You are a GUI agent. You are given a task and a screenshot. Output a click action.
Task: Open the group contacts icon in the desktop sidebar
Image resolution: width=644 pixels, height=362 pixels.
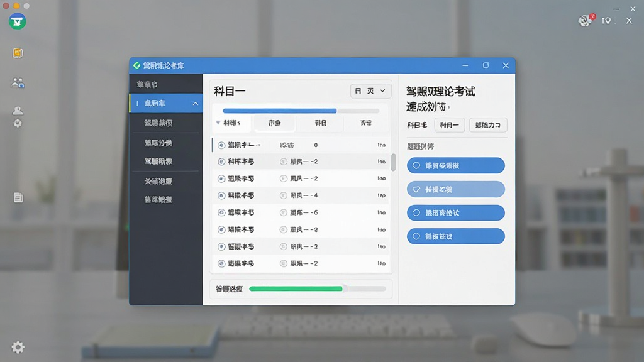18,83
